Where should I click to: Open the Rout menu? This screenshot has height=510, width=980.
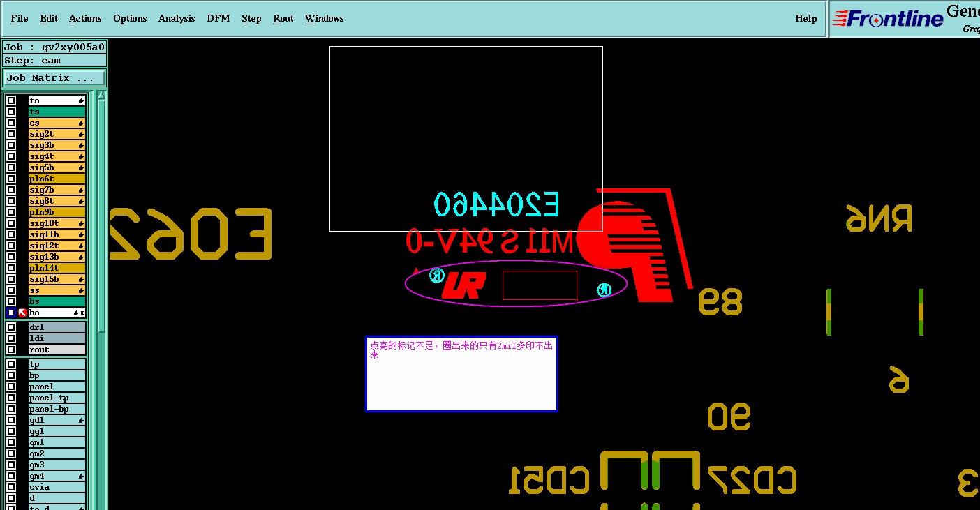coord(283,18)
